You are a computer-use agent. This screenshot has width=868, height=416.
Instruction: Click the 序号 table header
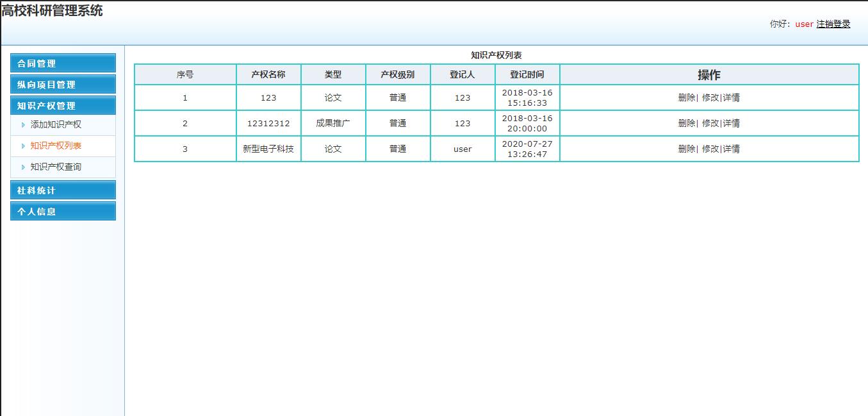[x=184, y=74]
